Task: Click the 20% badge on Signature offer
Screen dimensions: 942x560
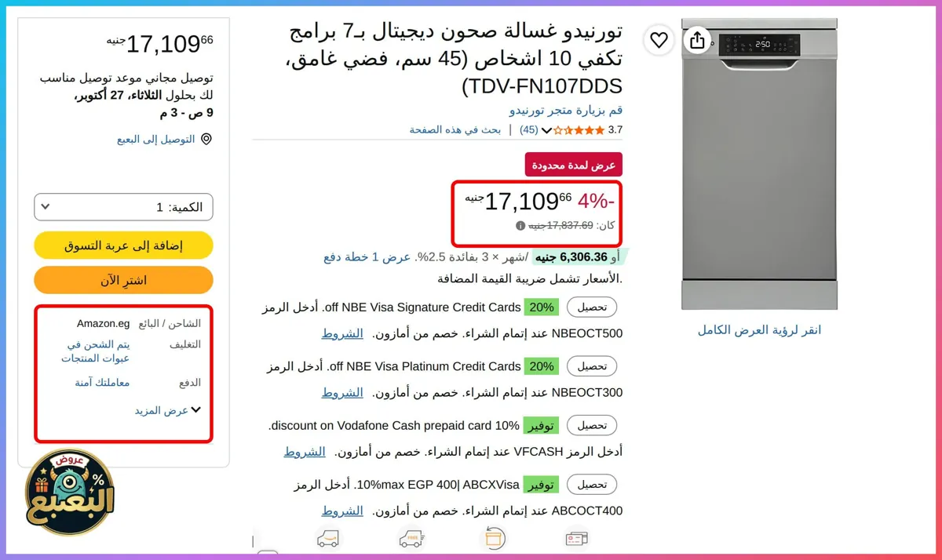Action: 542,307
